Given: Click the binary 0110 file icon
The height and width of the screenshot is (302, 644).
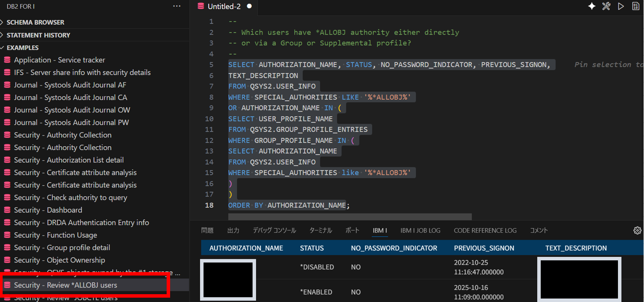Looking at the screenshot, I should pyautogui.click(x=635, y=6).
